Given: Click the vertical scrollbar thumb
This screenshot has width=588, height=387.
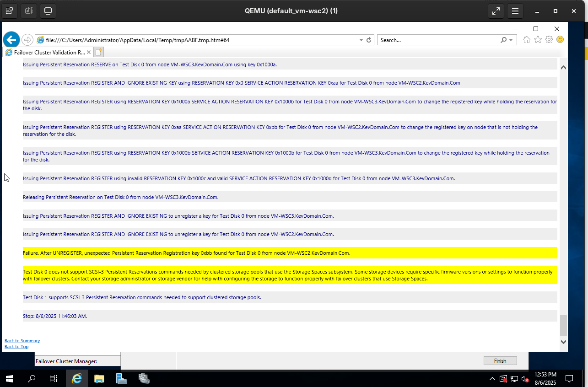Looking at the screenshot, I should pyautogui.click(x=563, y=325).
